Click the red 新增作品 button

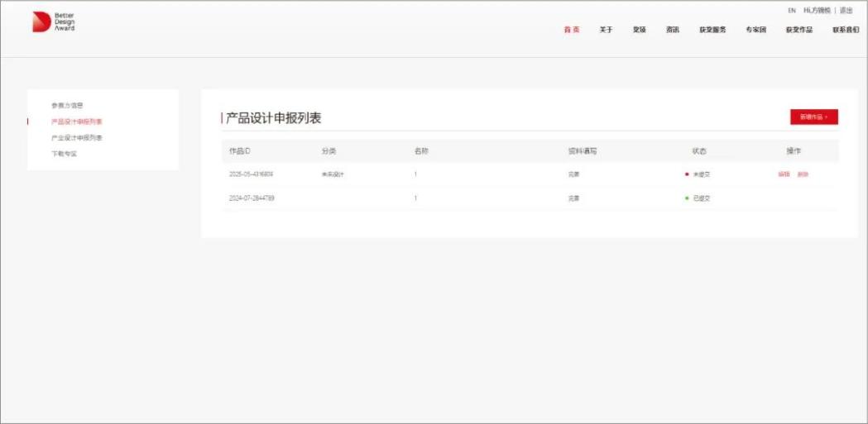click(x=813, y=117)
